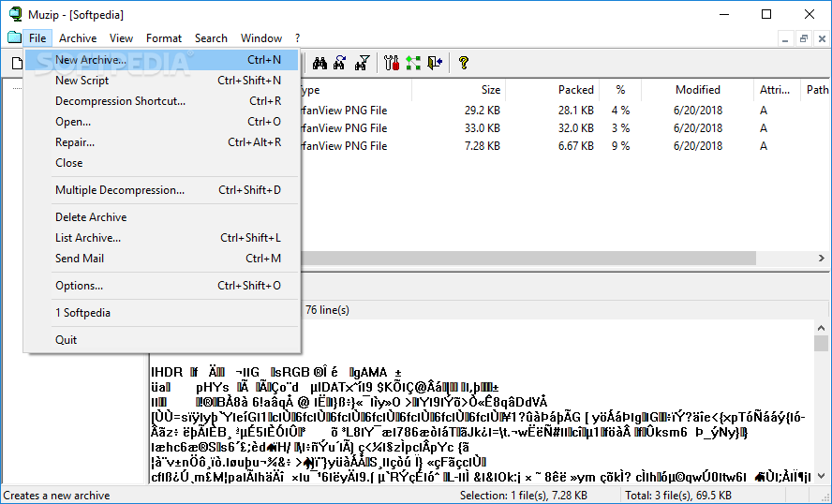The height and width of the screenshot is (504, 832).
Task: Click the 28.1 KB packed size cell
Action: 575,111
